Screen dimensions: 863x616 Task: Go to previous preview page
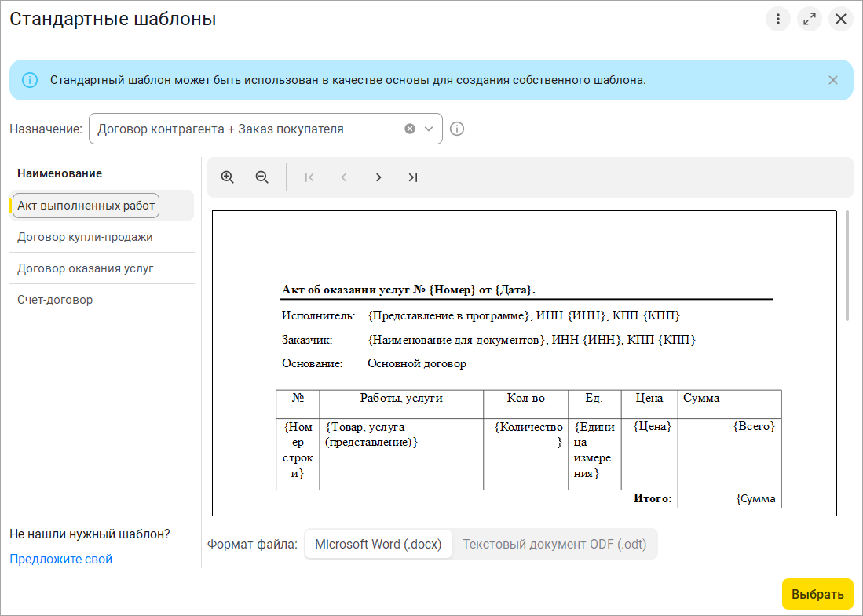click(x=344, y=177)
